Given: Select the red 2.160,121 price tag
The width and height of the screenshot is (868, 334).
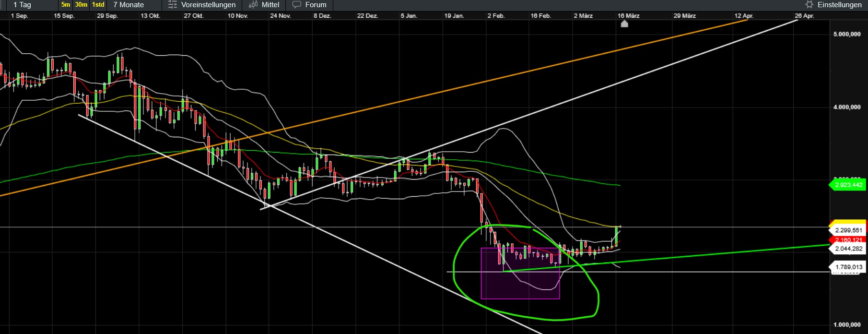Looking at the screenshot, I should coord(848,239).
